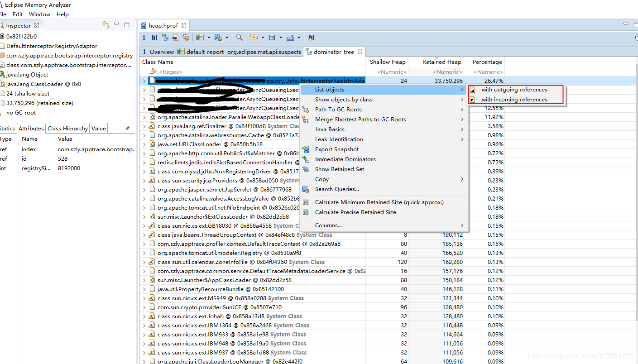
Task: Click the Group result by toolbar icon
Action: coord(254,38)
